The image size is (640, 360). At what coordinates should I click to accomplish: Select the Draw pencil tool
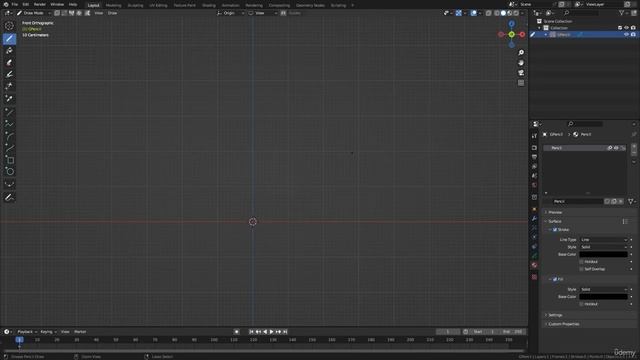tap(9, 38)
